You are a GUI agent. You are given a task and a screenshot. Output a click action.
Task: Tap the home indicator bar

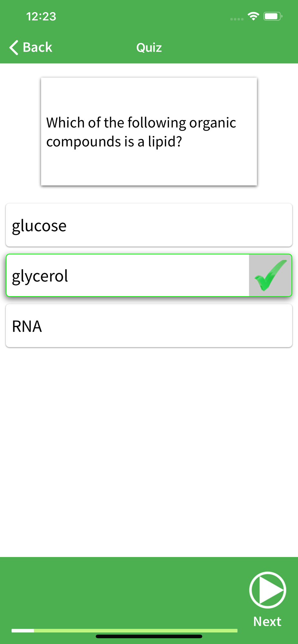pos(149,636)
